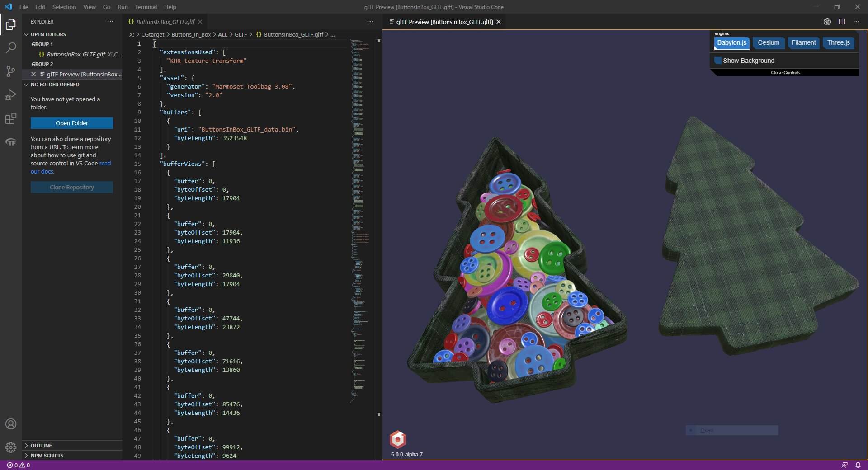Collapse the Open Editors section
The height and width of the screenshot is (470, 868).
click(48, 34)
